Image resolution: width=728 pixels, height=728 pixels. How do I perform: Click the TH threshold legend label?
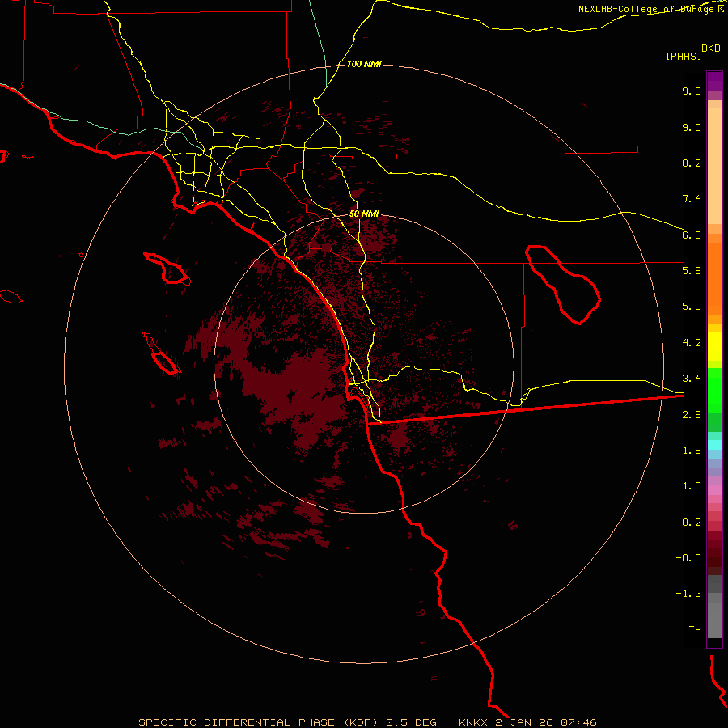(695, 630)
